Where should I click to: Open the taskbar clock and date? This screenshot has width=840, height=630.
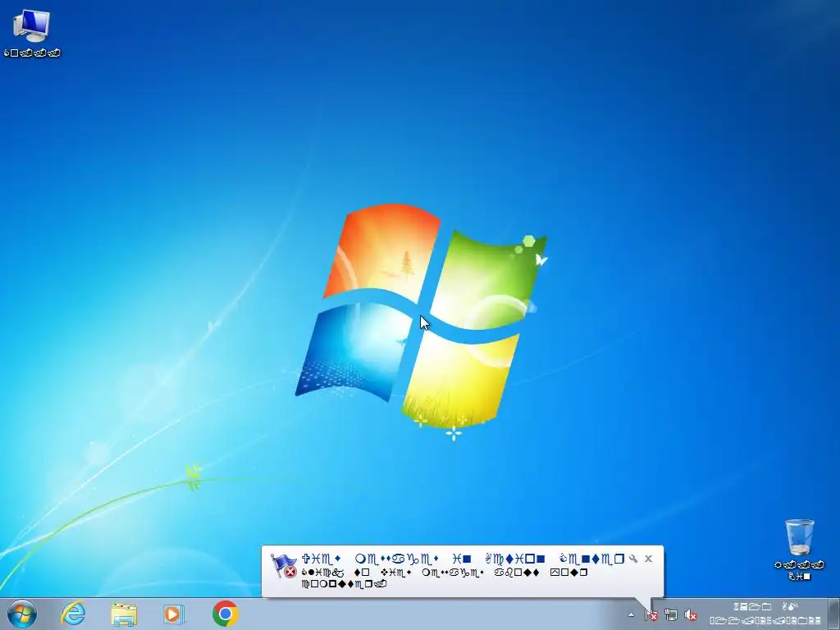765,614
